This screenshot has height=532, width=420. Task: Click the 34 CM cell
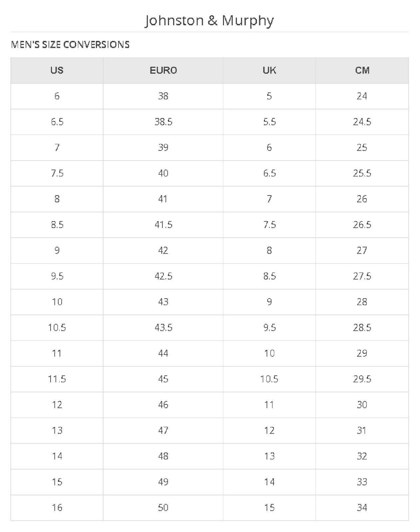362,507
